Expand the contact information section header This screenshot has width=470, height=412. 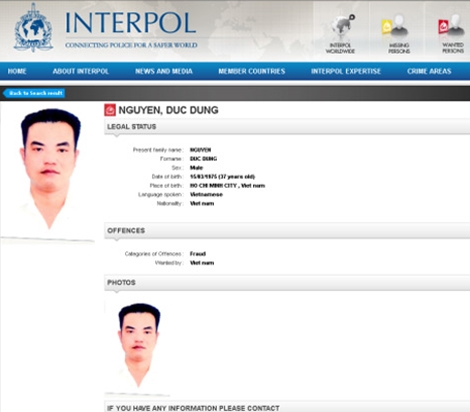(x=287, y=407)
